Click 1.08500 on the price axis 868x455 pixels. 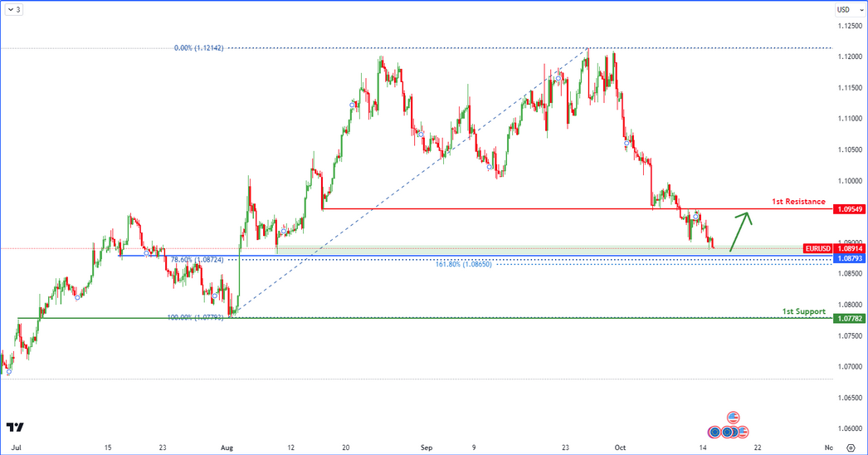tap(850, 274)
